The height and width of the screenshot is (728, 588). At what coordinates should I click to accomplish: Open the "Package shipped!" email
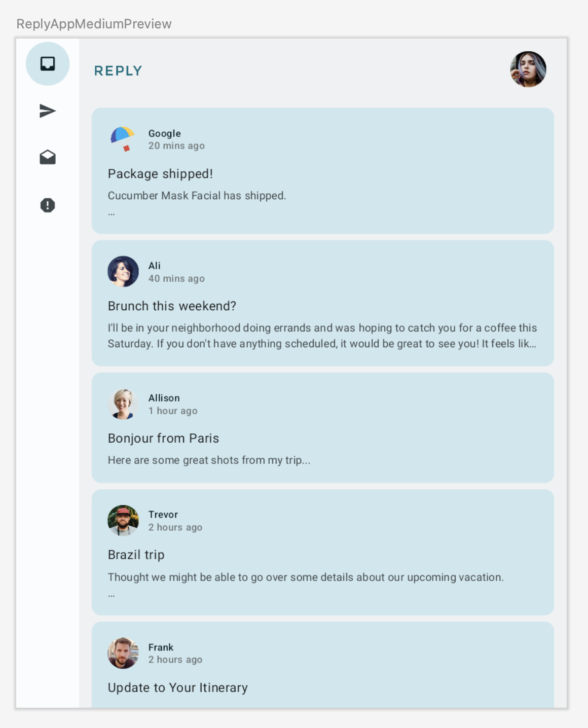(160, 174)
